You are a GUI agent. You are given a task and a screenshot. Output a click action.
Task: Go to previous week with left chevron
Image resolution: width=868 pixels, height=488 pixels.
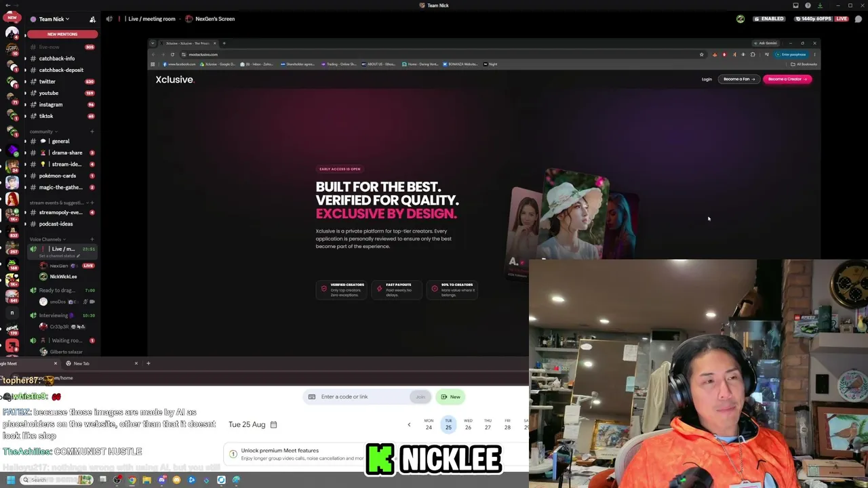[x=409, y=424]
